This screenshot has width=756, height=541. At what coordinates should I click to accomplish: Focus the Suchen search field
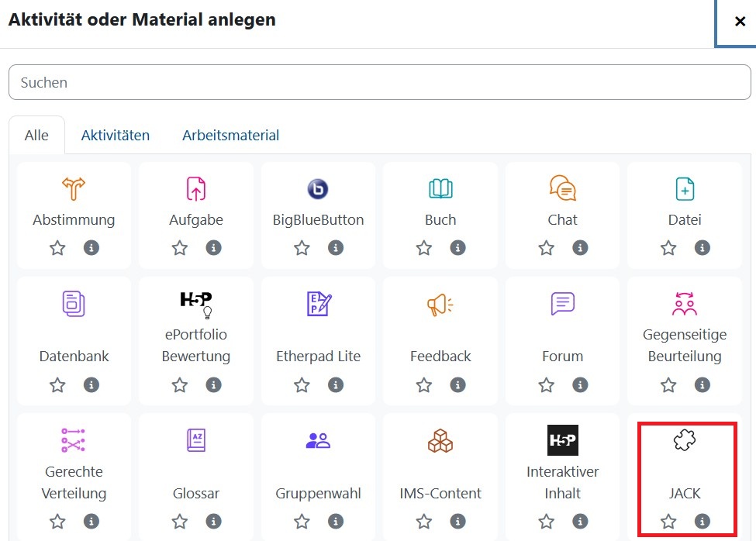click(379, 82)
